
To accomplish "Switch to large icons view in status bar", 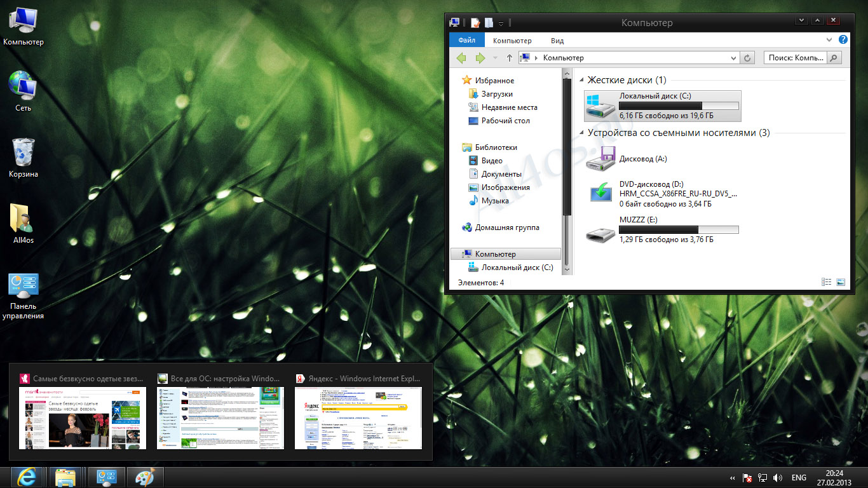I will (x=840, y=282).
